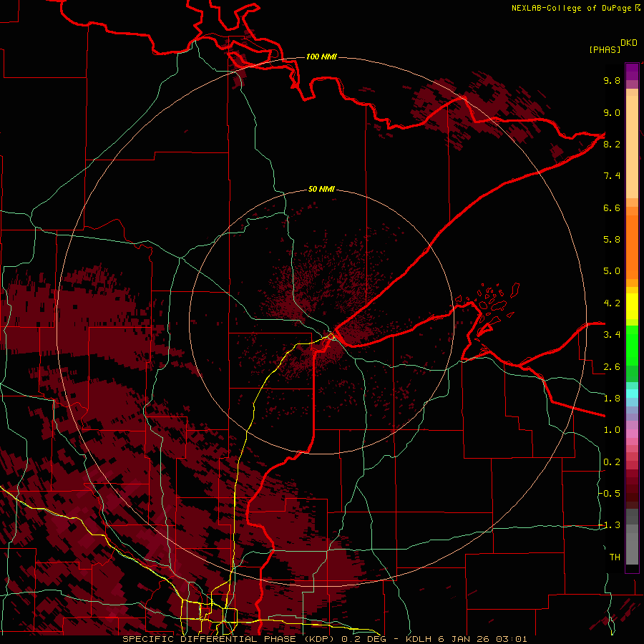644x644 pixels.
Task: Click the 100 NMI range ring label
Action: 321,57
